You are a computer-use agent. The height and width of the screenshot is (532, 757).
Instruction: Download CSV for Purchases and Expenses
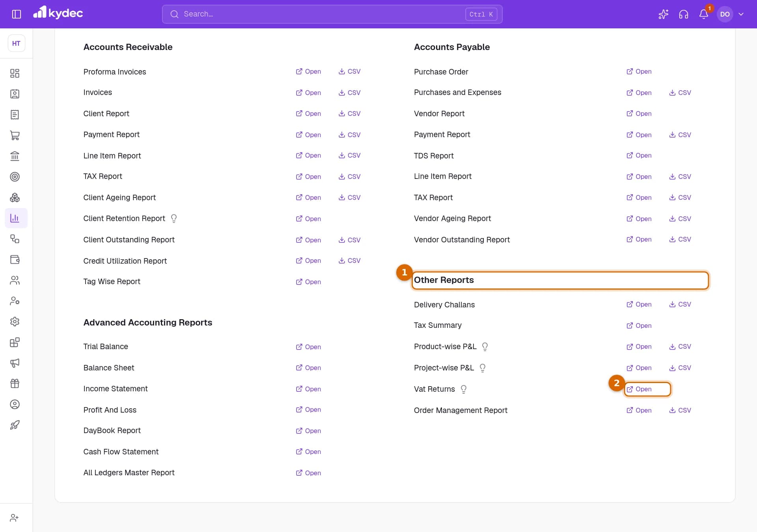pos(680,93)
